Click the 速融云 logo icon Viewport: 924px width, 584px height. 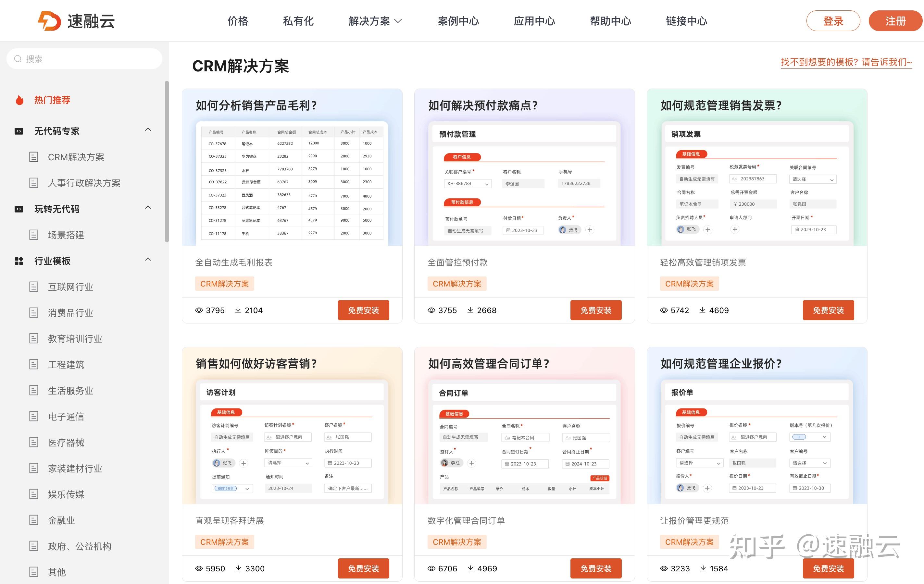coord(49,21)
